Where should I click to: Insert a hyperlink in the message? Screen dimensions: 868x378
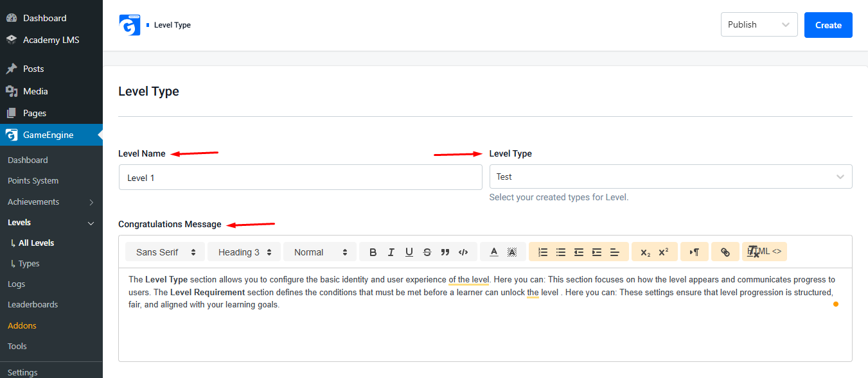(725, 252)
